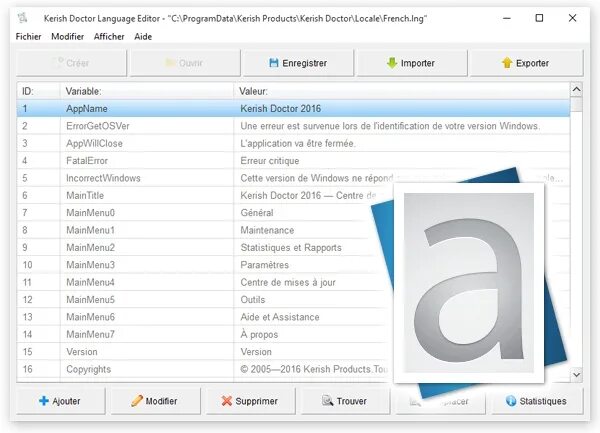The width and height of the screenshot is (600, 433).
Task: Click the disabled Créer button
Action: 71,63
